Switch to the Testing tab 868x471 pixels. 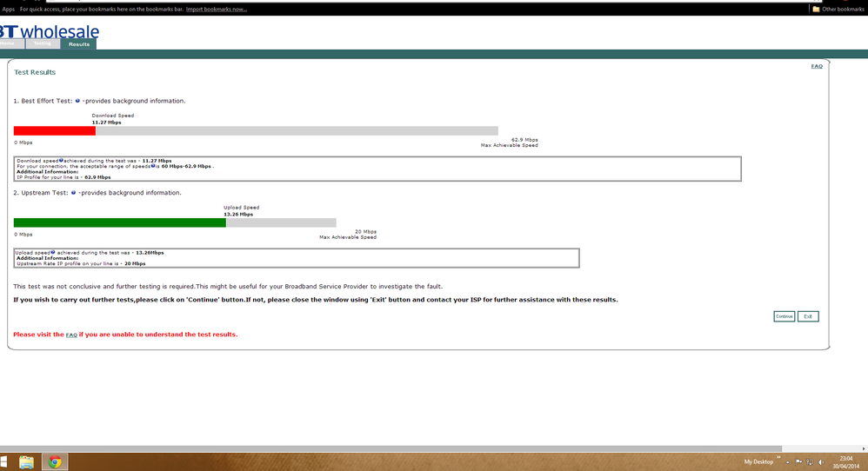[x=43, y=43]
